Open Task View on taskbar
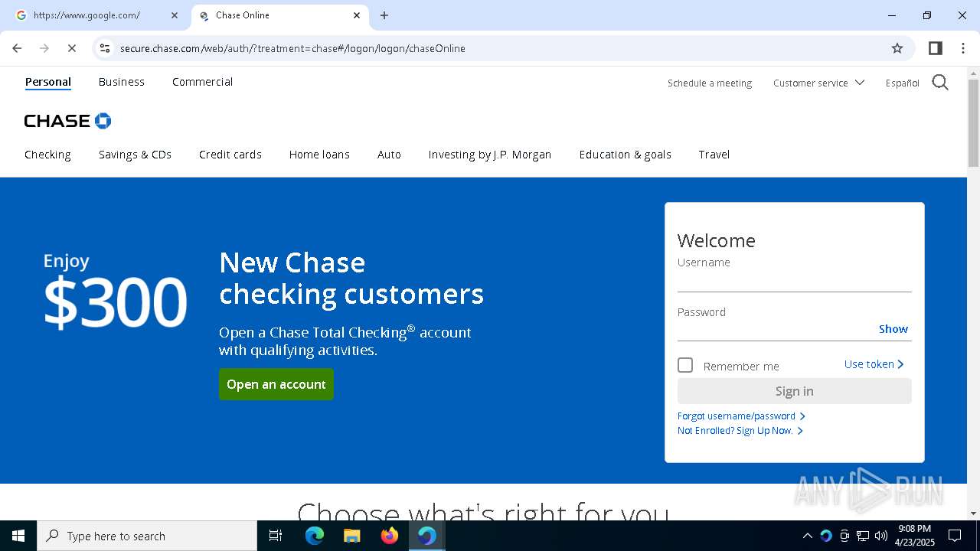This screenshot has width=980, height=551. point(276,536)
